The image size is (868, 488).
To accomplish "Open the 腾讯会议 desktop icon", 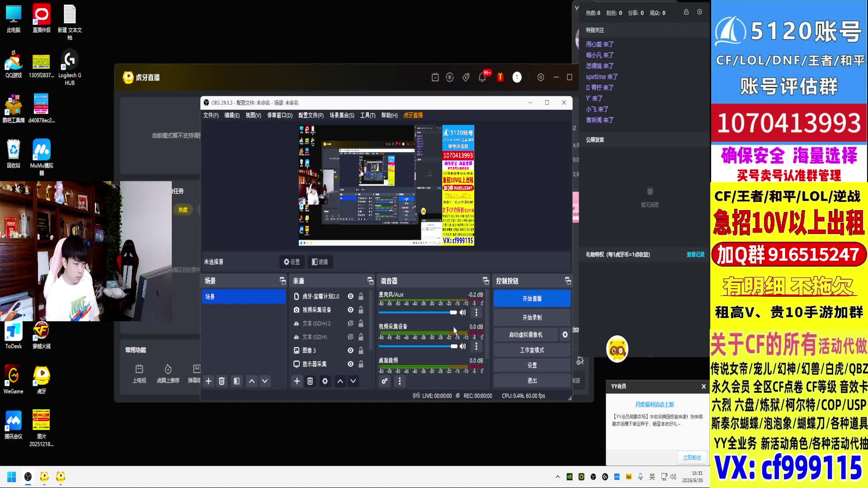I will [x=14, y=425].
